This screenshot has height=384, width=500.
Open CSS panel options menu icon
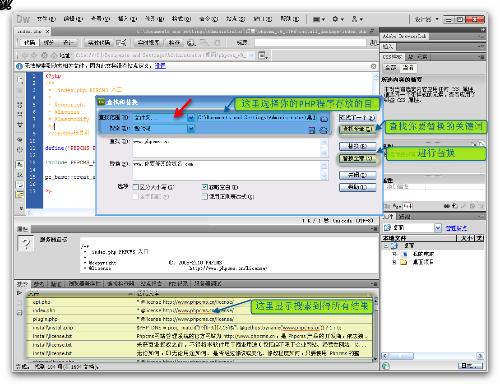(x=481, y=57)
